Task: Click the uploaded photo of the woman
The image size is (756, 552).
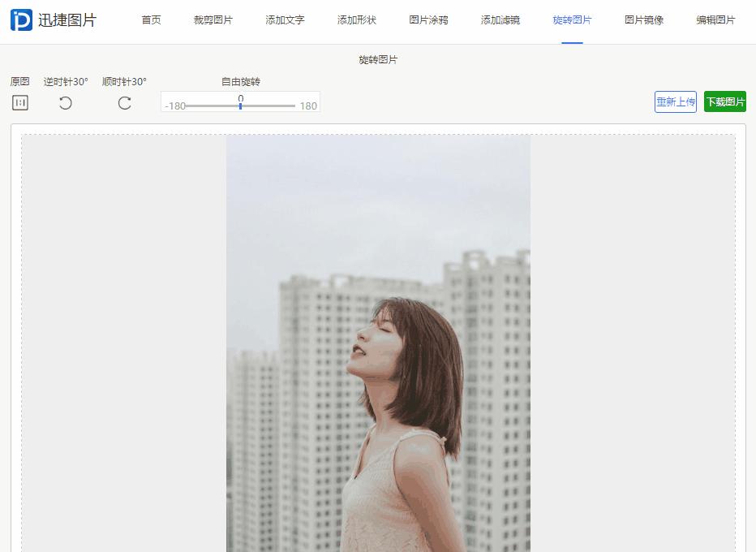Action: [x=379, y=343]
